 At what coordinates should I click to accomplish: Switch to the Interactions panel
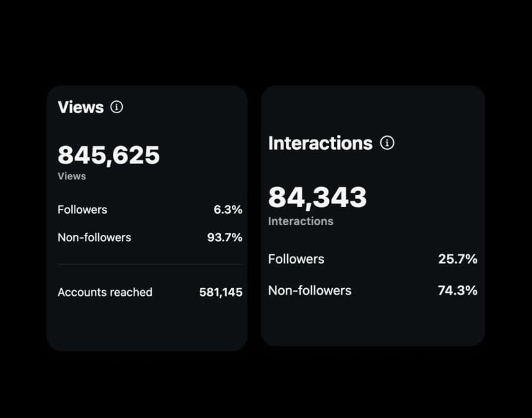[373, 215]
